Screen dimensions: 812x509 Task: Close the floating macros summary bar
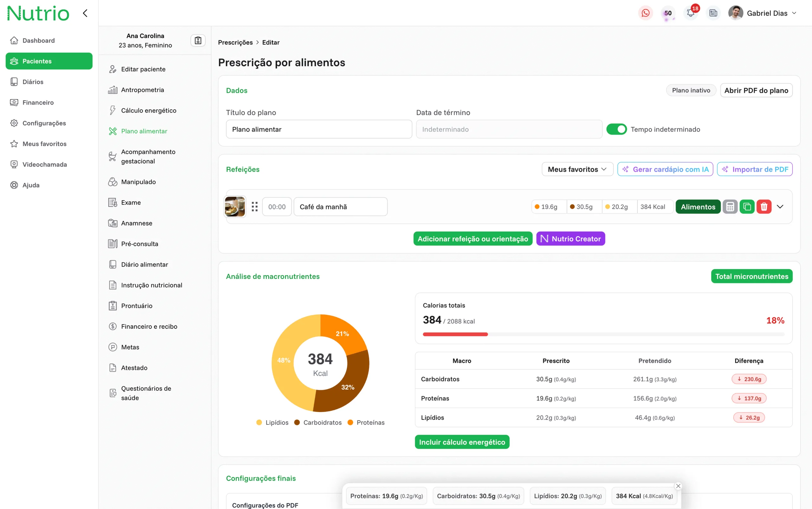pyautogui.click(x=678, y=486)
